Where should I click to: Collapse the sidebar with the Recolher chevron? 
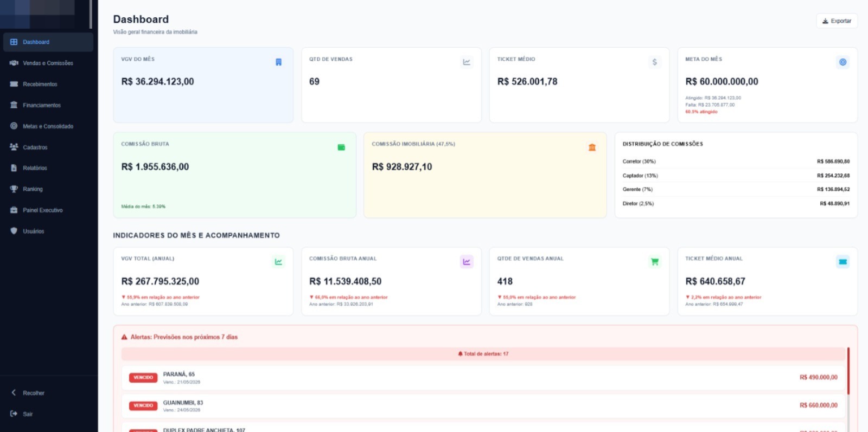pyautogui.click(x=14, y=393)
